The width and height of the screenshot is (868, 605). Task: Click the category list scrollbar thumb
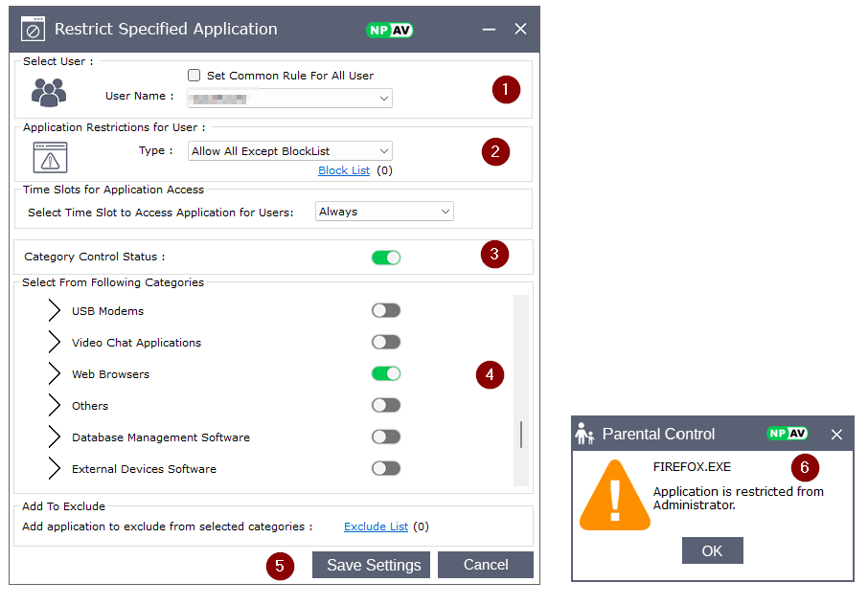pyautogui.click(x=521, y=435)
